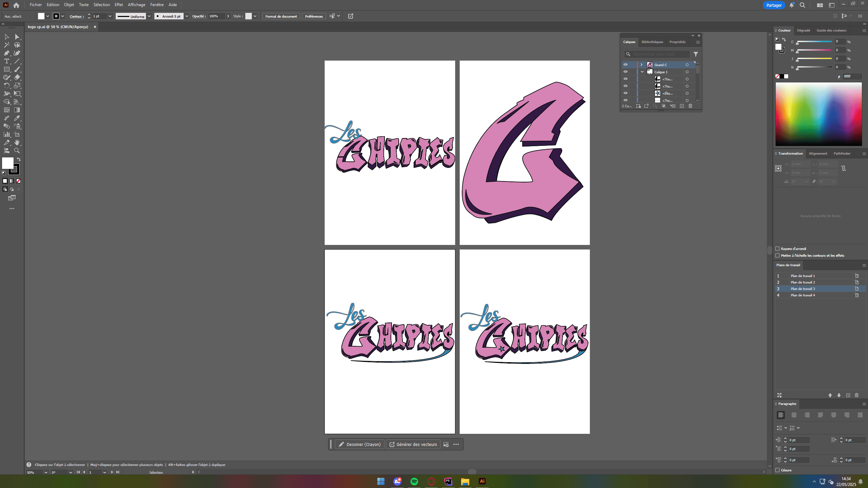Select the Eraser tool
The image size is (868, 488).
(x=17, y=77)
